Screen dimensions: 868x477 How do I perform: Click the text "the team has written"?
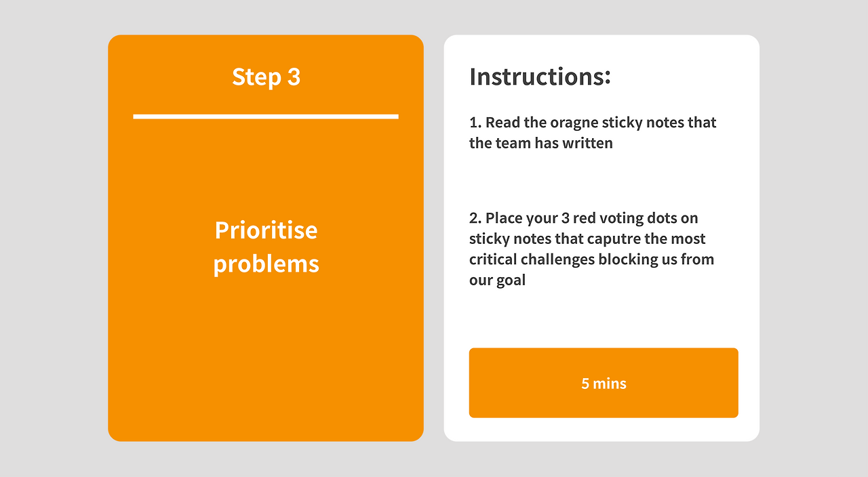541,143
